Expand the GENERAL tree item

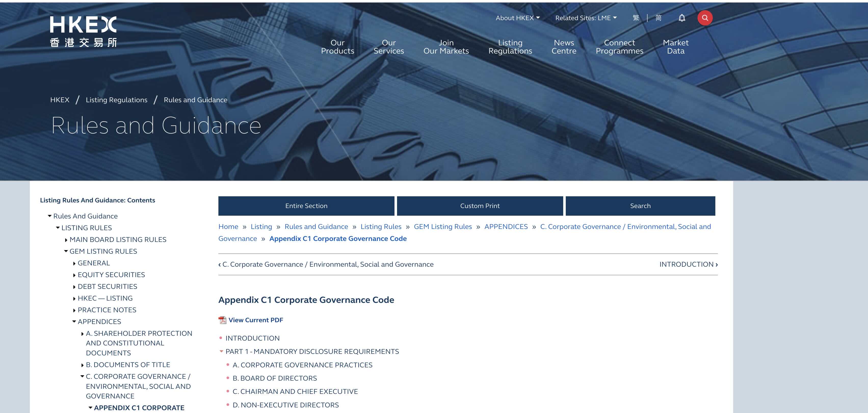(x=74, y=263)
